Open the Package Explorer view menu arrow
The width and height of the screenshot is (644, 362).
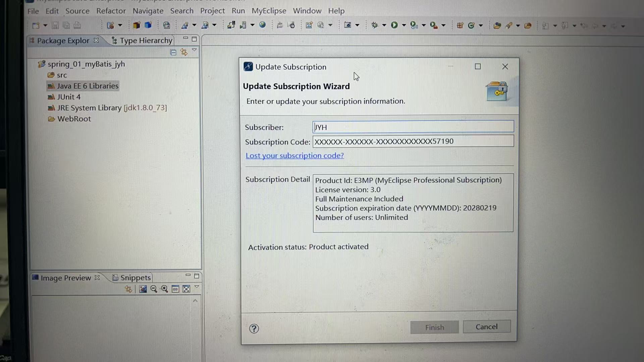tap(194, 50)
